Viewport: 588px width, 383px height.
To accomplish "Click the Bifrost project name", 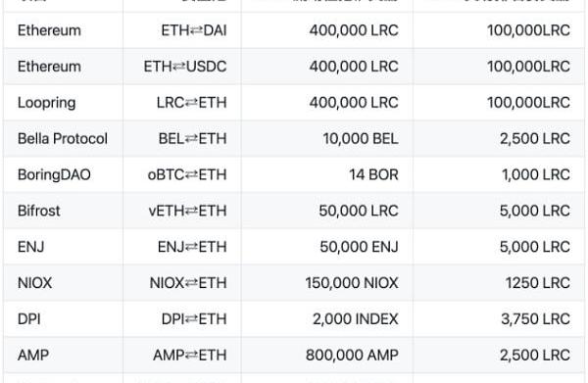I will click(x=38, y=211).
